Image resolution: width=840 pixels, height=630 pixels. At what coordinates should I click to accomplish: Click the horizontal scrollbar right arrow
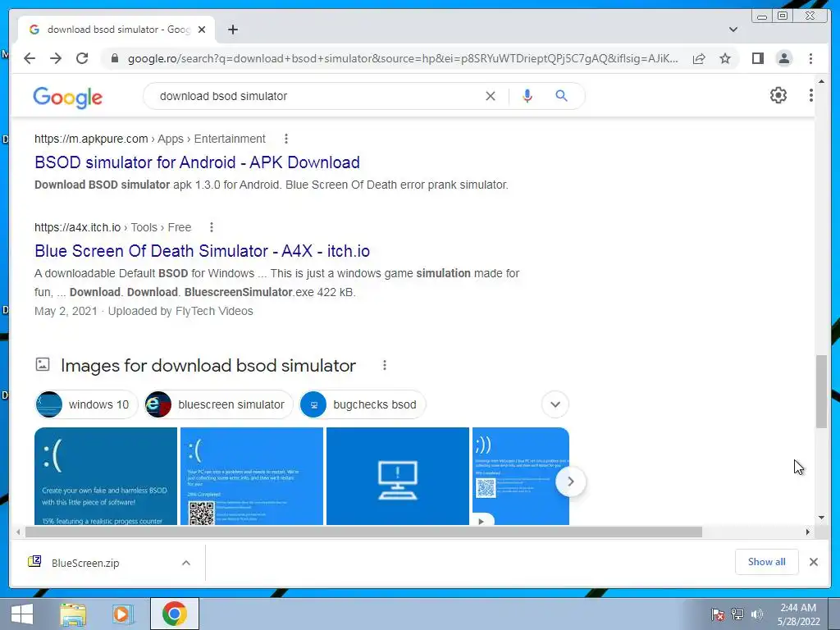coord(807,532)
